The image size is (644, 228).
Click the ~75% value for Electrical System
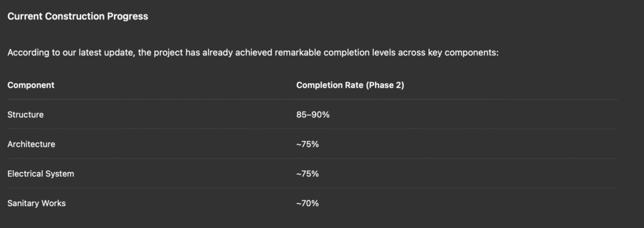click(308, 174)
